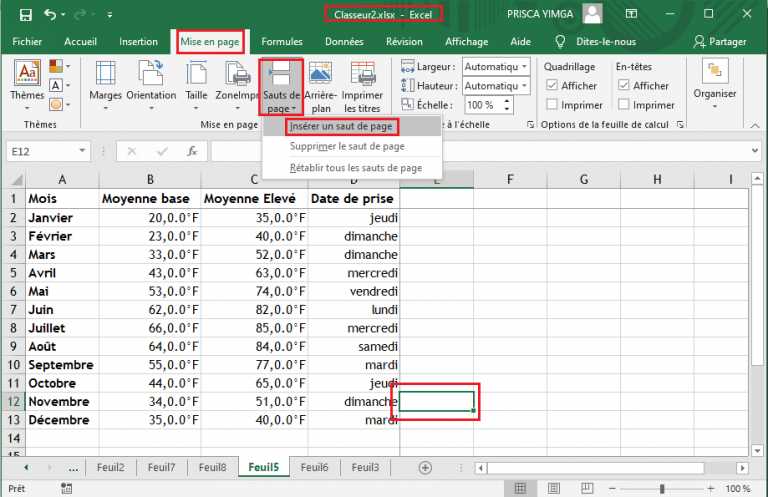The width and height of the screenshot is (768, 497).
Task: Click the Save icon in title bar
Action: tap(25, 14)
